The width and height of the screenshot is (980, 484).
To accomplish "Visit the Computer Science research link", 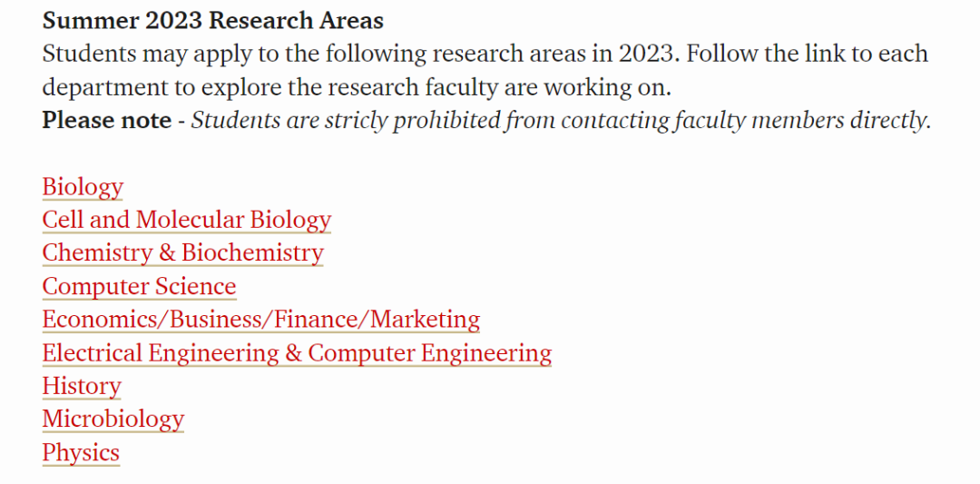I will coord(139,286).
